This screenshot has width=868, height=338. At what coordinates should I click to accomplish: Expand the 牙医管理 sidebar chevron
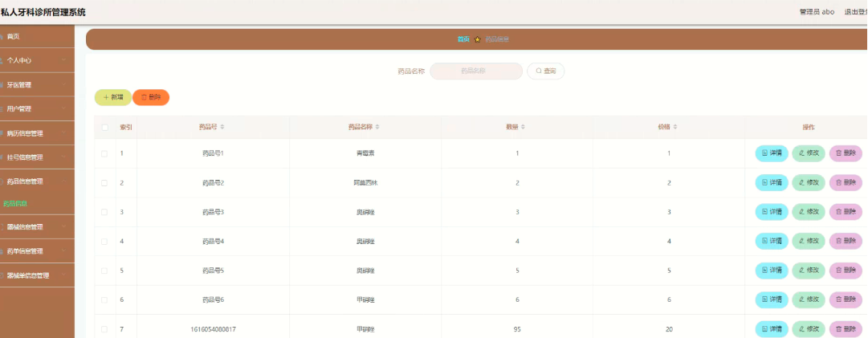tap(63, 84)
